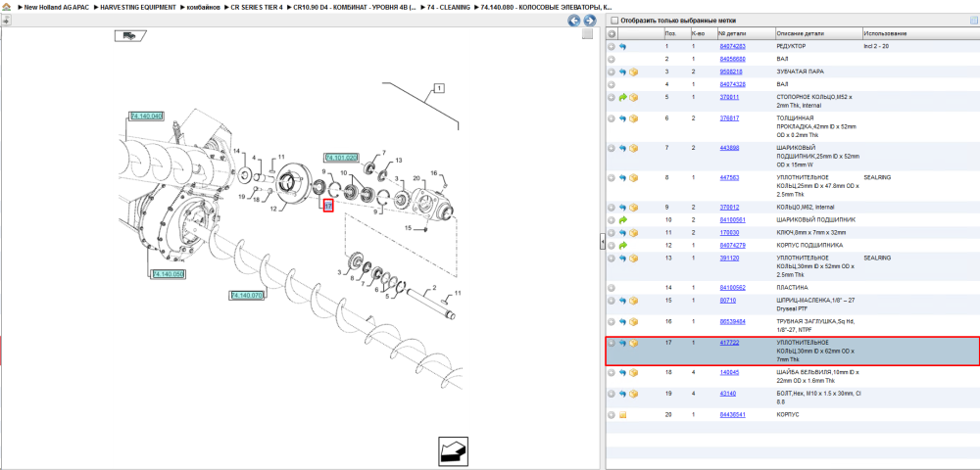
Task: Click box icon for КОЛЬЦО M62 row
Action: pos(634,208)
